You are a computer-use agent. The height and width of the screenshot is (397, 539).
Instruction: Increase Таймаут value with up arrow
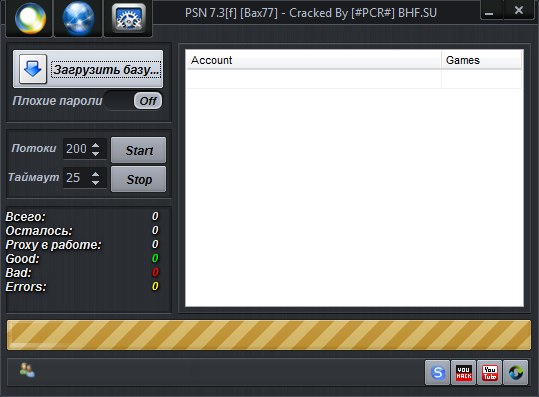[x=96, y=174]
